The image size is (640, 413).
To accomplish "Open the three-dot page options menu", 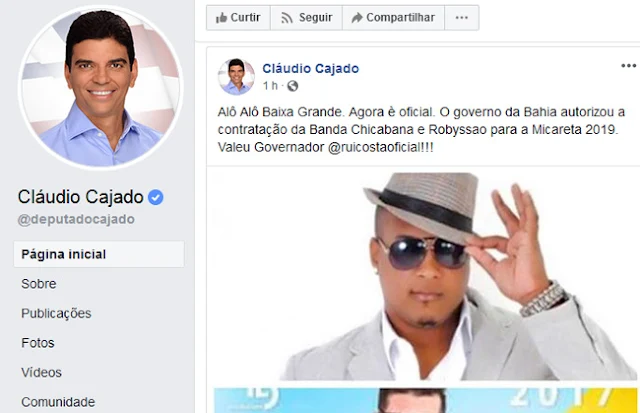I will (x=462, y=18).
